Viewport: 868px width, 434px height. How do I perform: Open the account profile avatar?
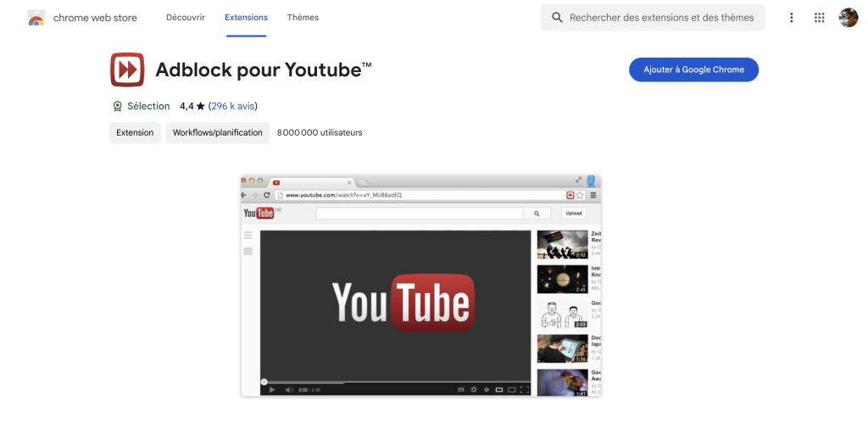click(848, 18)
